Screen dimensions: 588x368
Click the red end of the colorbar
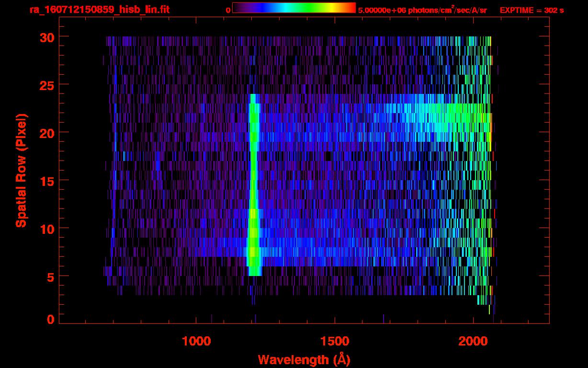pos(351,8)
